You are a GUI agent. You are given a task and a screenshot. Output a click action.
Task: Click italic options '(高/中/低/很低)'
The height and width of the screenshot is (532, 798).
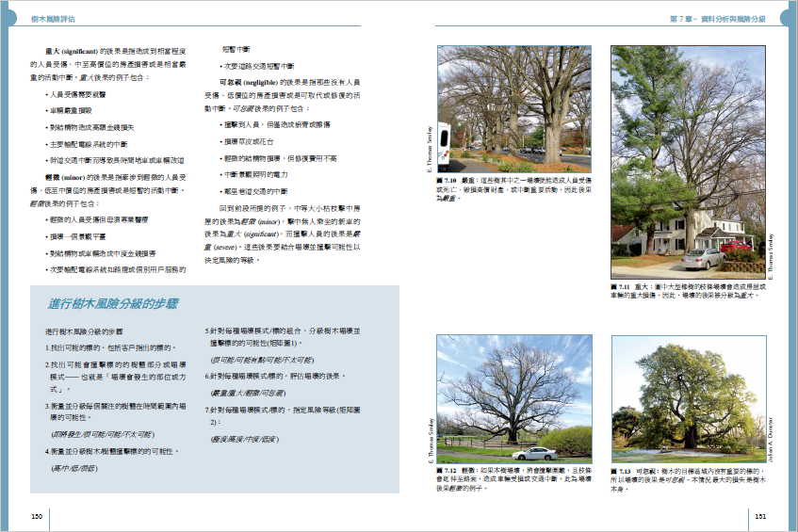tap(73, 468)
